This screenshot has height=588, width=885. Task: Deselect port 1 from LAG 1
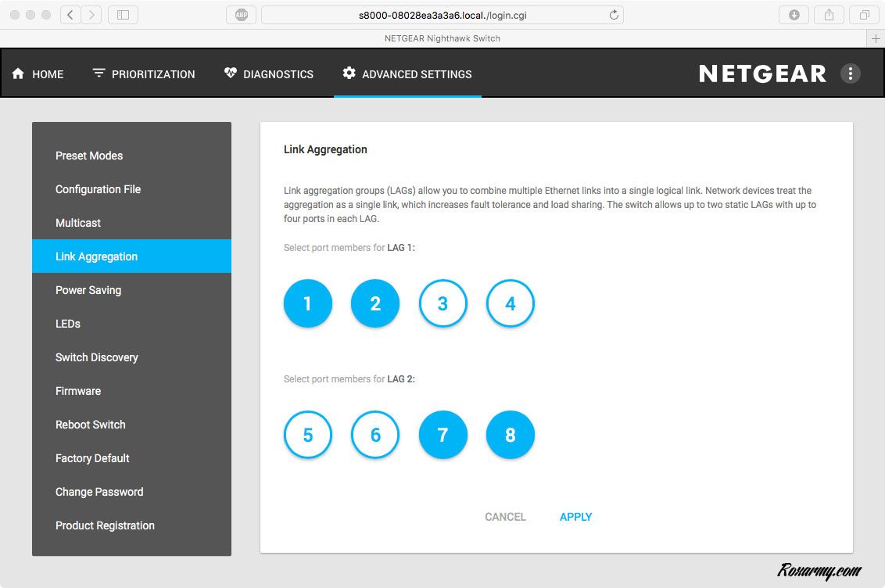click(x=308, y=303)
